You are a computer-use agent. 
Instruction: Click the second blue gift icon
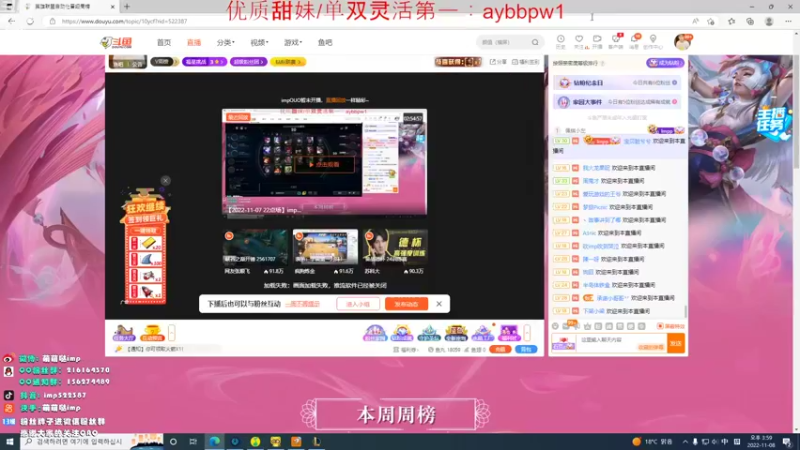402,333
